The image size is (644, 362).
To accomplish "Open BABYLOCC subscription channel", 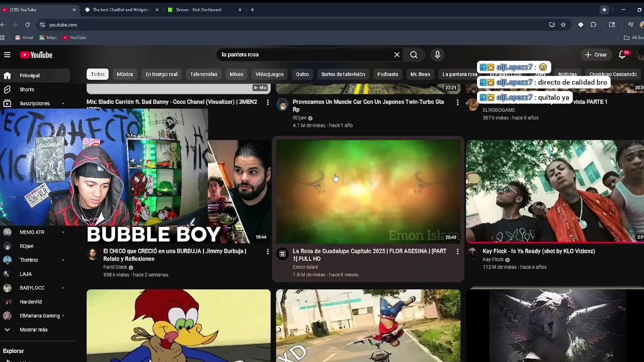I will 35,288.
